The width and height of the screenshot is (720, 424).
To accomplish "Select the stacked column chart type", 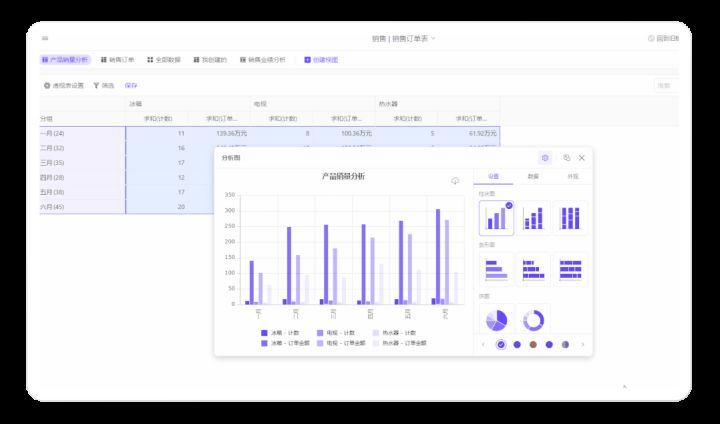I will pos(534,217).
